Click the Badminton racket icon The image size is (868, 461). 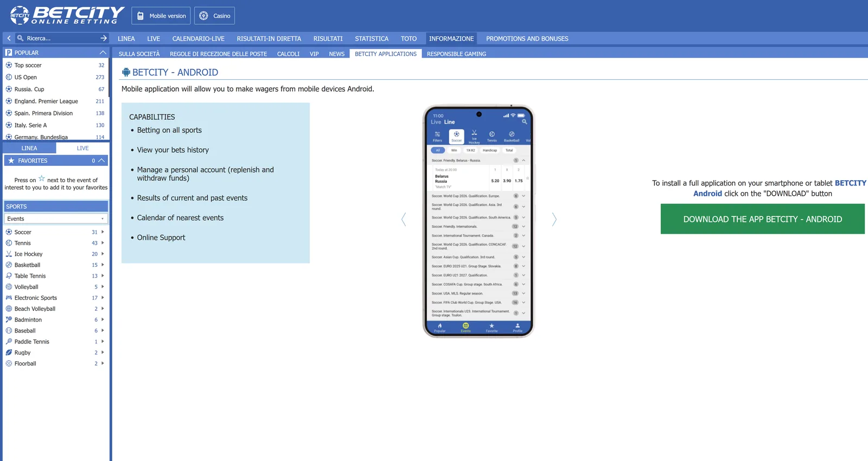(9, 320)
